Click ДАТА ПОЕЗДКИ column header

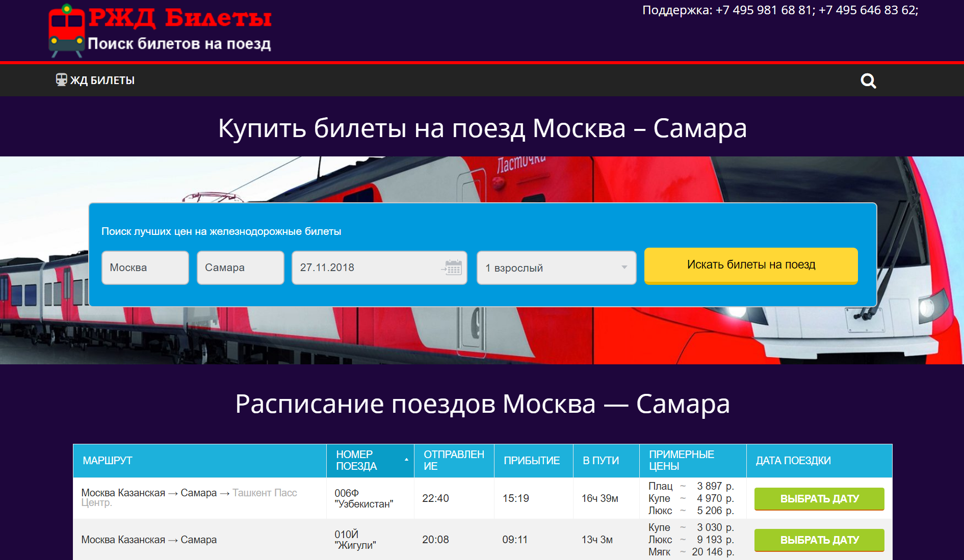(819, 461)
